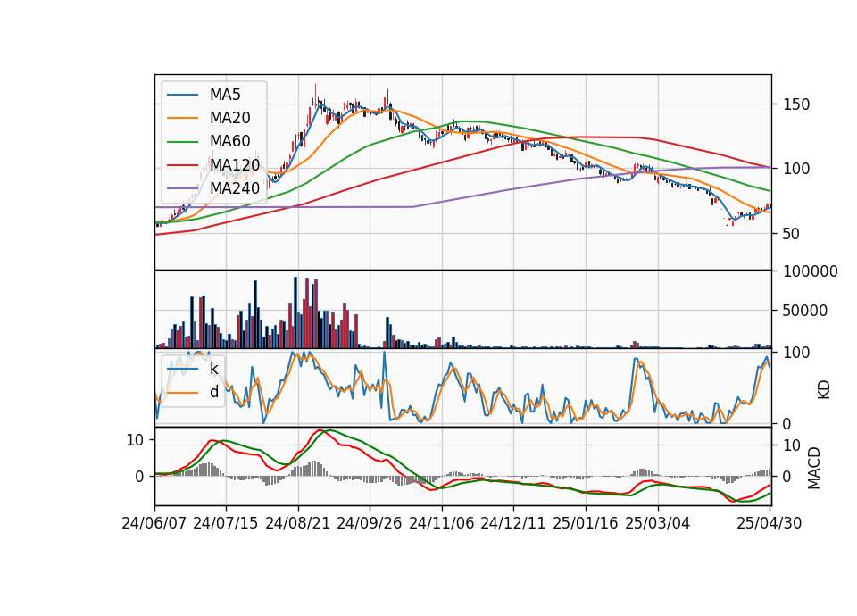Click the KD axis title

[x=824, y=390]
